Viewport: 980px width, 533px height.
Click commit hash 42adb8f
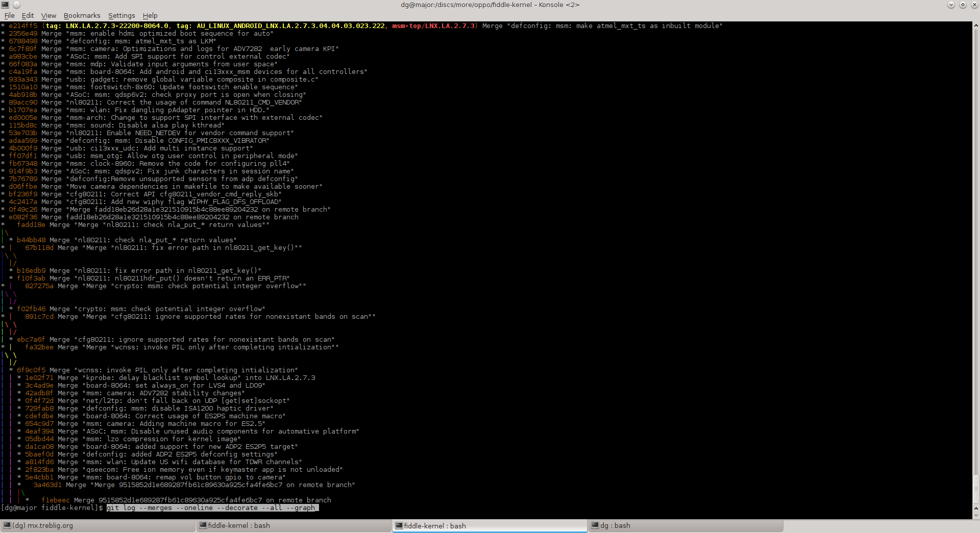[x=39, y=393]
